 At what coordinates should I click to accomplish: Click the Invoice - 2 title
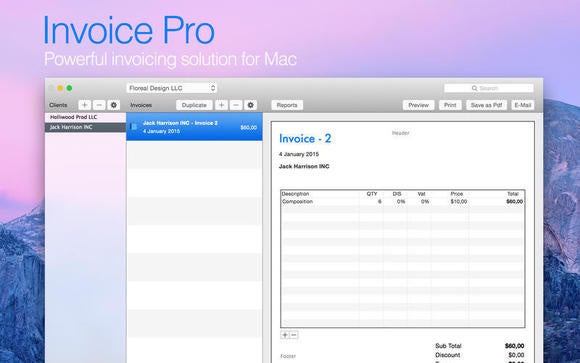(x=305, y=139)
